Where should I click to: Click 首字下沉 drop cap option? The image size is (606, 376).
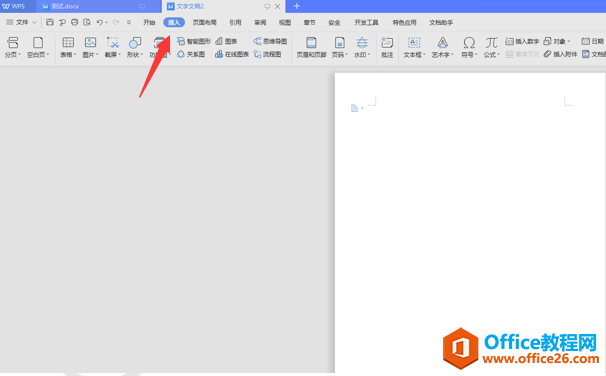point(522,54)
